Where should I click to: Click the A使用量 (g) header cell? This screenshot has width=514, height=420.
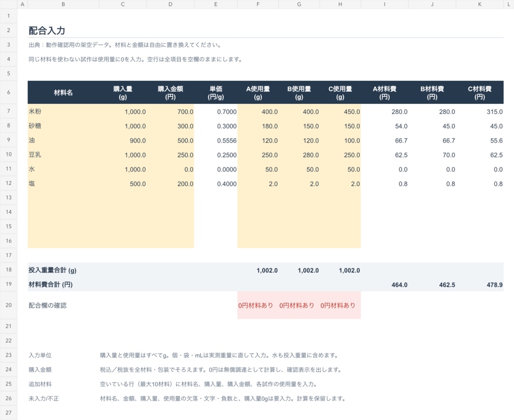[x=258, y=92]
